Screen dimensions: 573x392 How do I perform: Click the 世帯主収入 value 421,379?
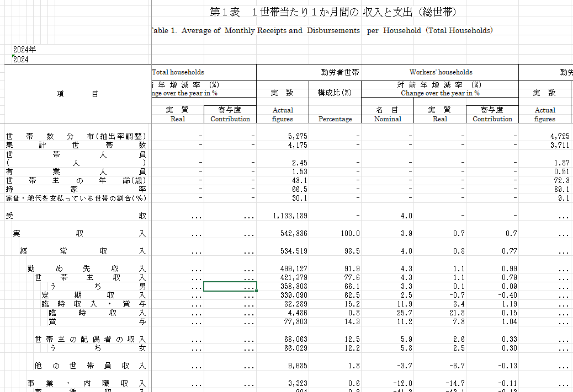click(283, 277)
